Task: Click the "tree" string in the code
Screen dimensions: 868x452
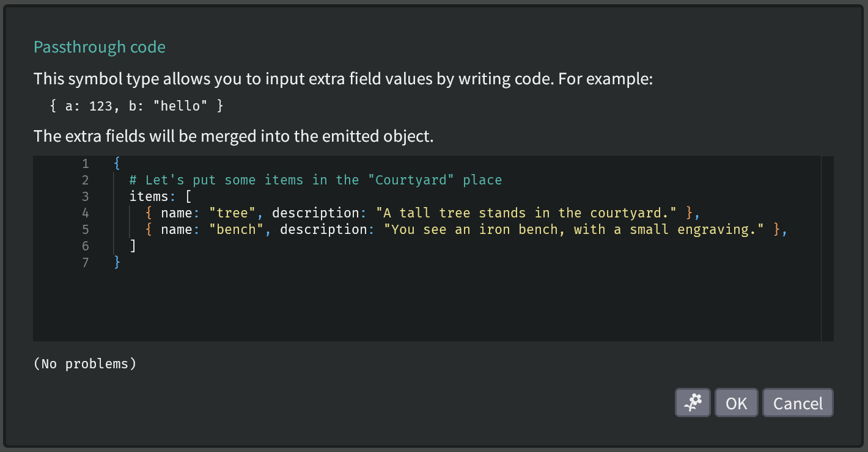Action: 232,213
